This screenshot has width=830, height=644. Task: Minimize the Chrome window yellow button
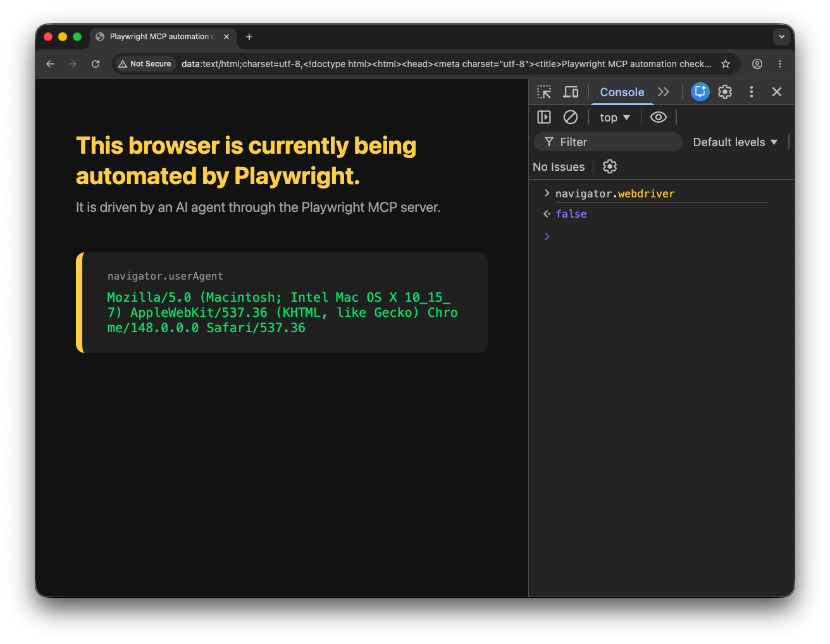point(63,37)
